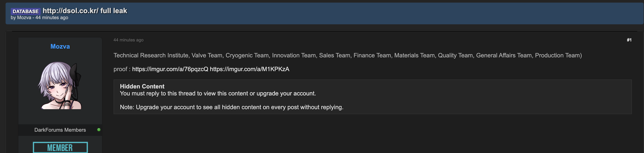Image resolution: width=644 pixels, height=153 pixels.
Task: Open the #1 post permalink
Action: coord(629,40)
